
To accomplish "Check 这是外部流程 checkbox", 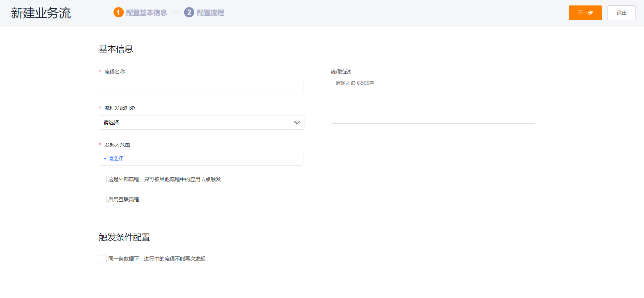I will click(x=103, y=179).
